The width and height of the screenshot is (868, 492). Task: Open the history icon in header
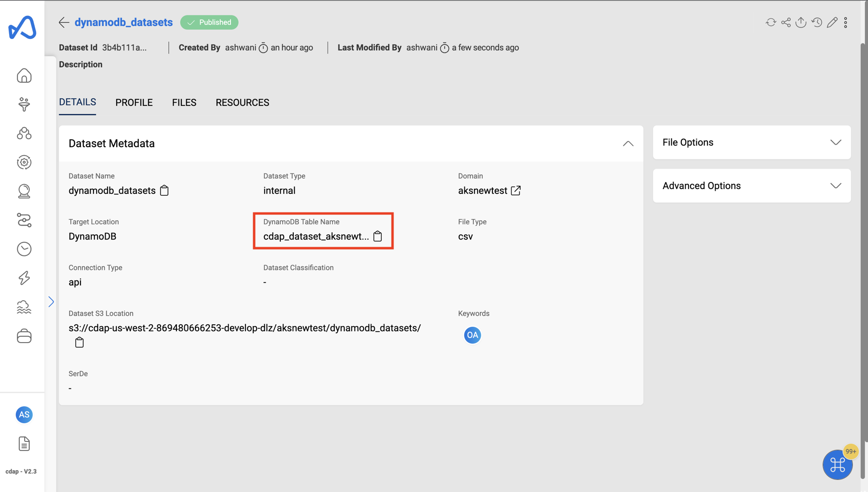[x=817, y=22]
